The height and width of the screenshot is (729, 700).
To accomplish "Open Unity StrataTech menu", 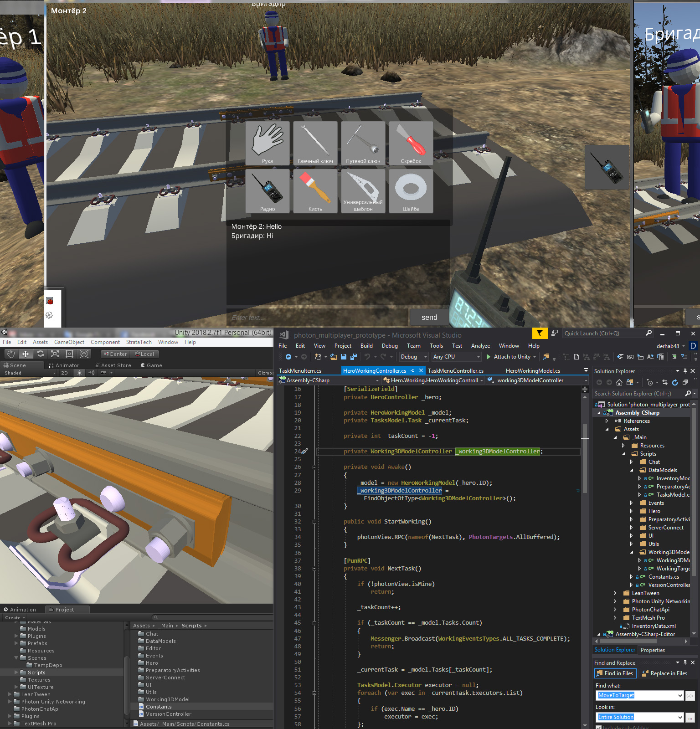I will click(x=139, y=342).
